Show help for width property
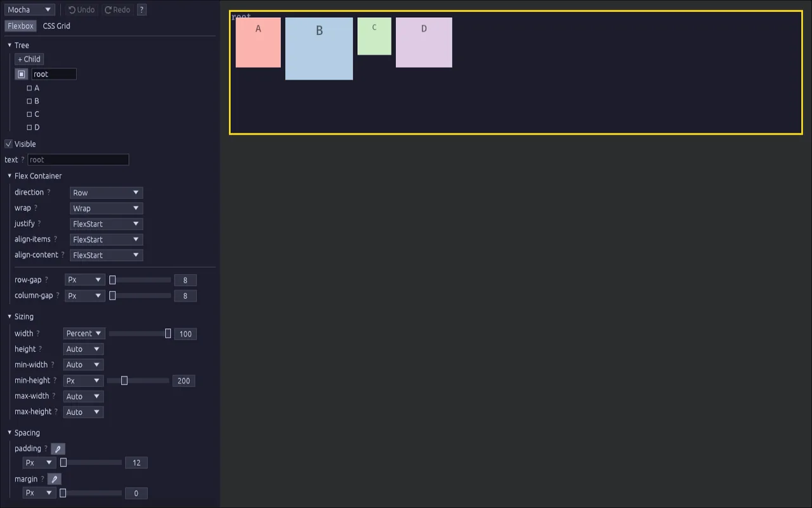Screen dimensions: 812x508 (x=38, y=333)
